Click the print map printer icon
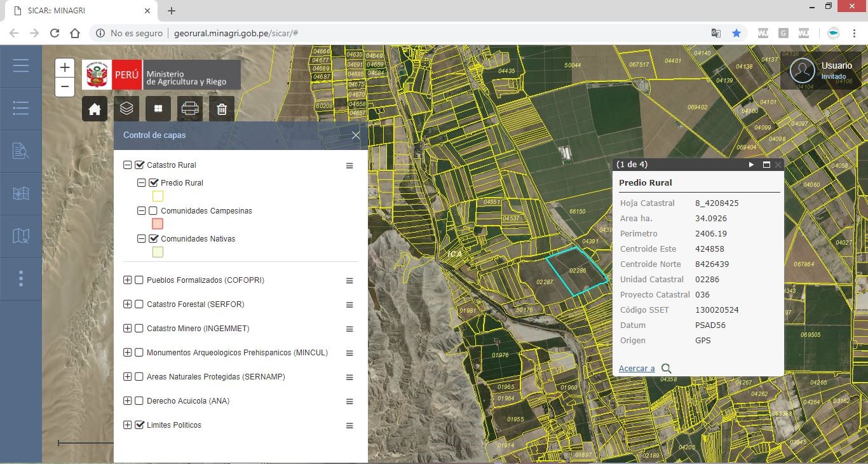Image resolution: width=868 pixels, height=464 pixels. (x=190, y=109)
